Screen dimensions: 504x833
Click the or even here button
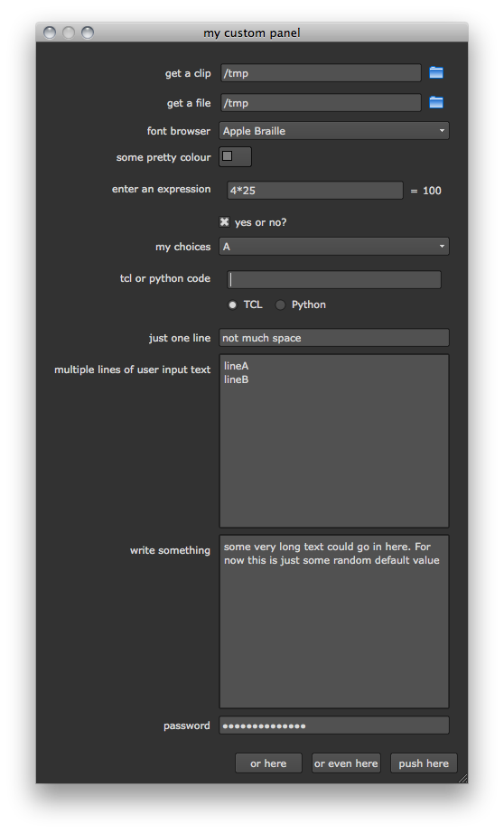pos(346,763)
